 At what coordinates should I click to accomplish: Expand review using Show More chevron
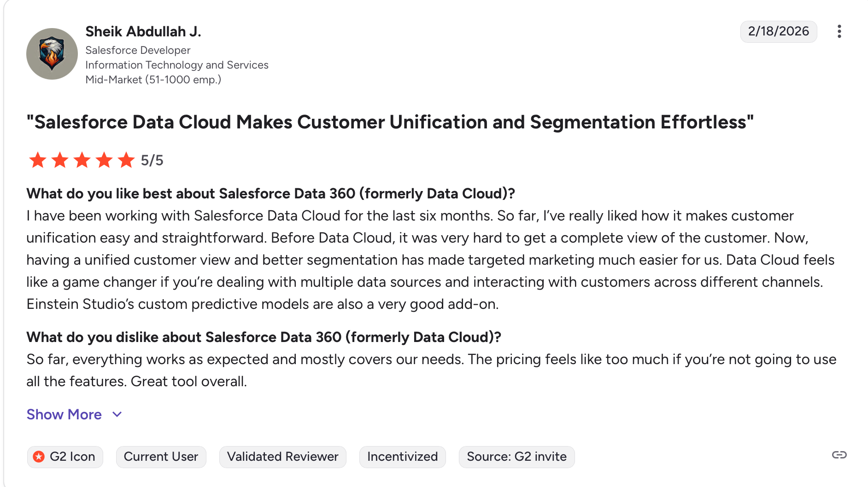pyautogui.click(x=117, y=414)
